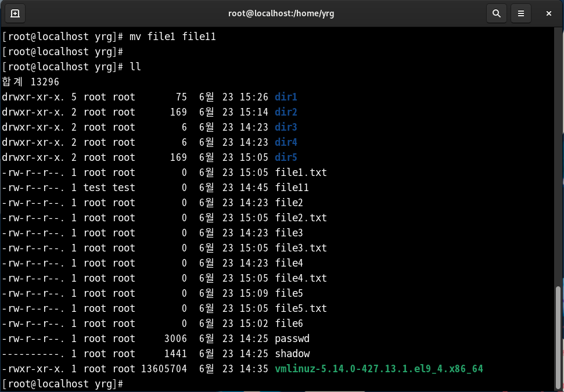Click the total '합계 13296' line
The image size is (564, 392).
click(31, 82)
